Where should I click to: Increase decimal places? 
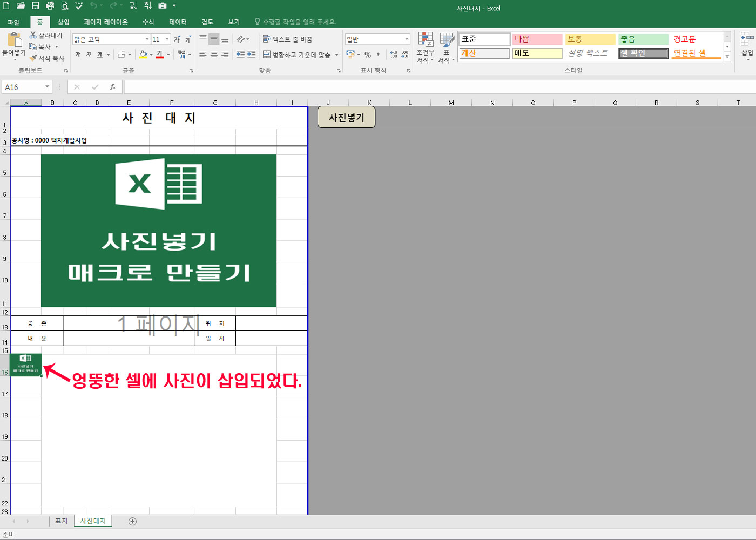(x=394, y=55)
